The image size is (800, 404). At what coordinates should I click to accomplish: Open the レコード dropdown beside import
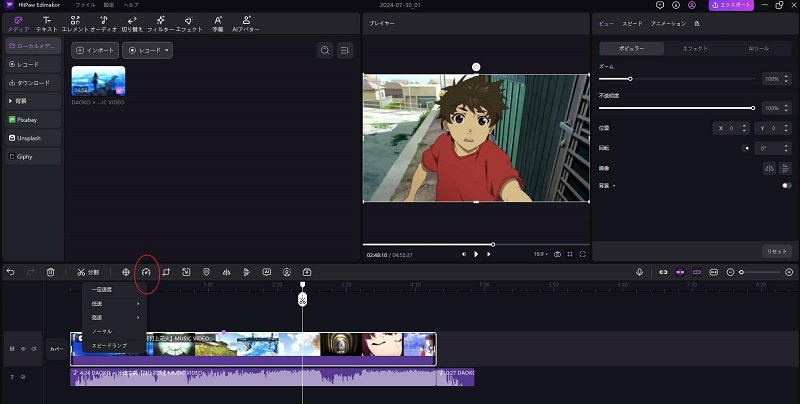pos(147,50)
